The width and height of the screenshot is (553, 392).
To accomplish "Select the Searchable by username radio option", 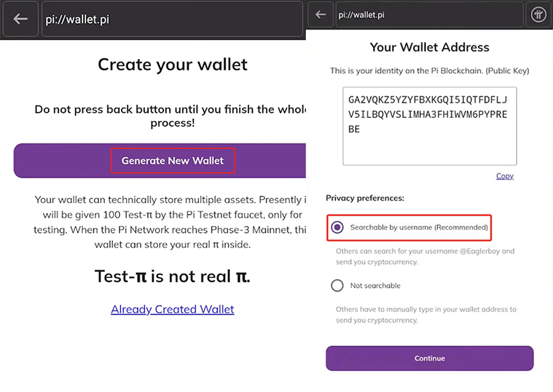I will (337, 228).
